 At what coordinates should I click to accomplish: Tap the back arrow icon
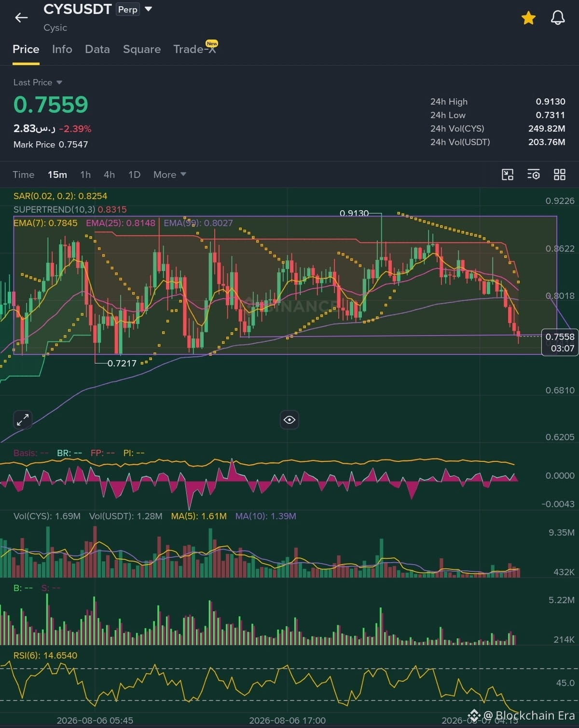coord(21,18)
